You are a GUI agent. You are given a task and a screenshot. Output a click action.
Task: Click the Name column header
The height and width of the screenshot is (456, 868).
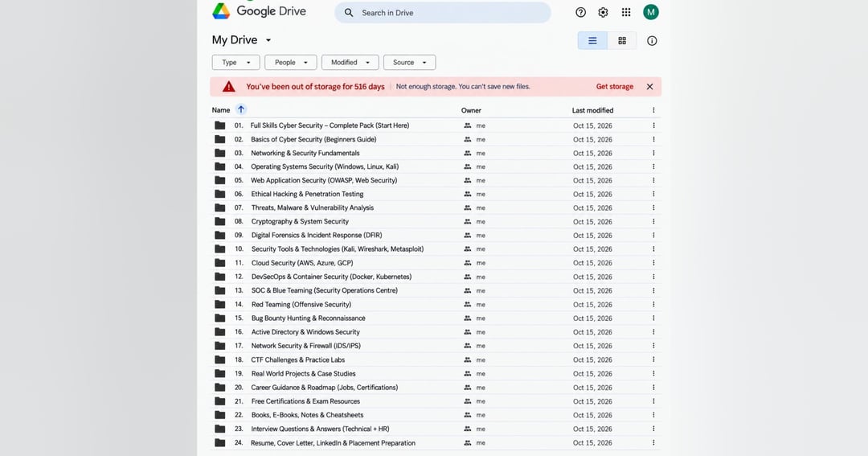221,110
